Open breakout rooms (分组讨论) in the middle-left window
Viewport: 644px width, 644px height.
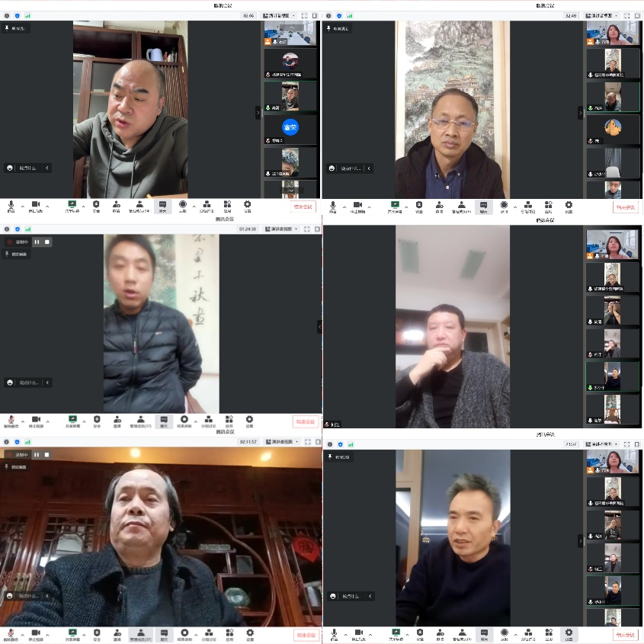[207, 419]
